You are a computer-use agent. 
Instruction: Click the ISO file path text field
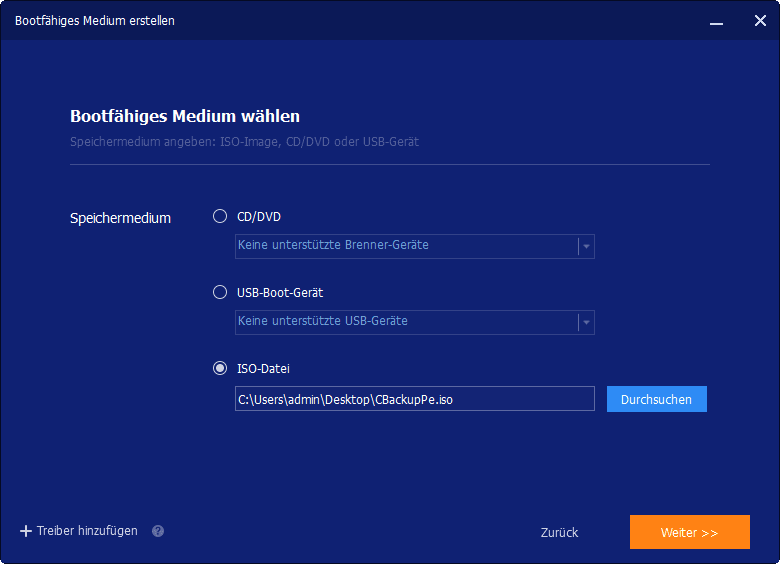(x=414, y=399)
